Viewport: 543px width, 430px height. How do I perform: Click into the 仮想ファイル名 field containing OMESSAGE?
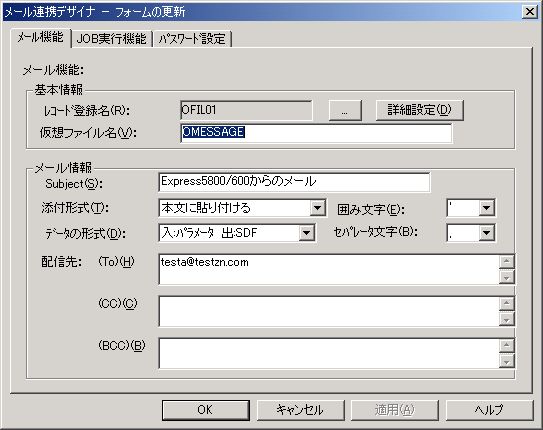pos(316,133)
